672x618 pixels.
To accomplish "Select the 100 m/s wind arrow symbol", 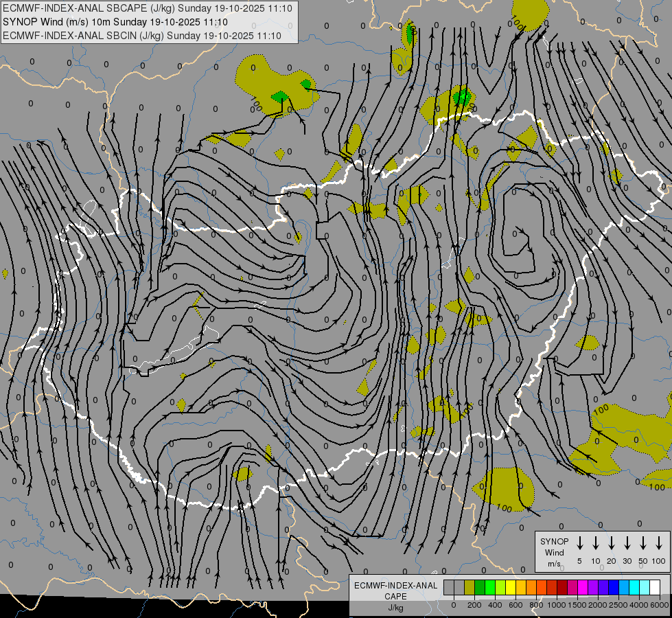I will [659, 543].
